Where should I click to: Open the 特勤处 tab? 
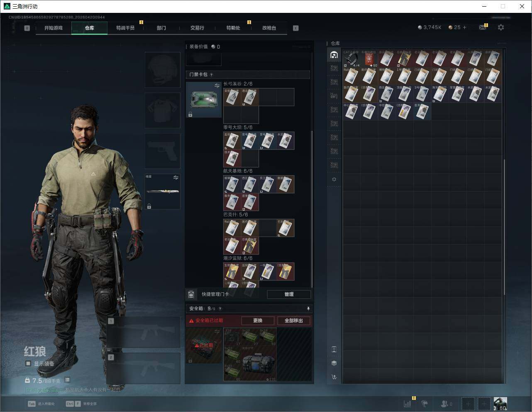233,28
